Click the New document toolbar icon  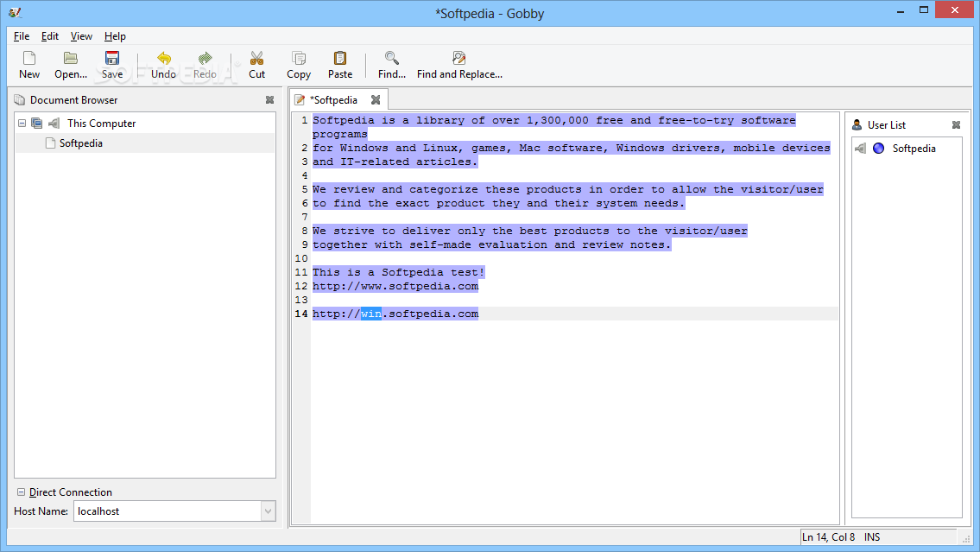tap(29, 59)
